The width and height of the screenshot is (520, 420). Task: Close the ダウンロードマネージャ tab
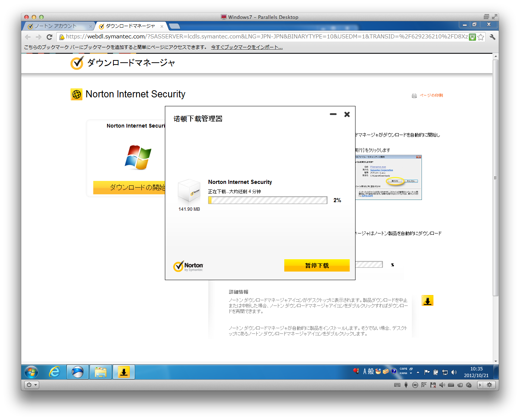[x=162, y=26]
